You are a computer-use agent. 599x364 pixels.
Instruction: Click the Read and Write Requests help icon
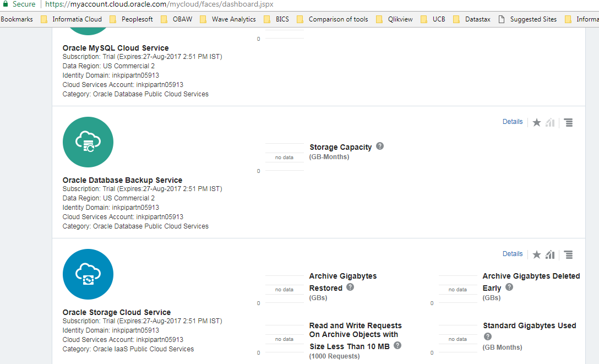pyautogui.click(x=397, y=346)
